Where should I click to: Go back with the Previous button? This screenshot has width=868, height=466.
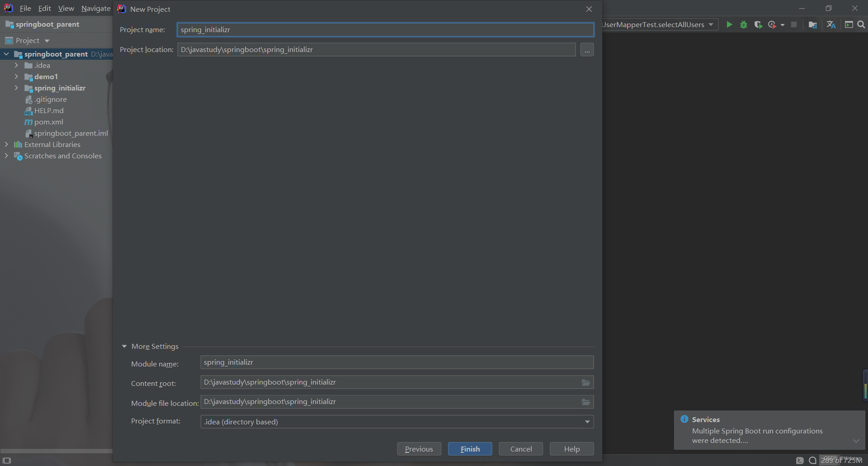point(419,449)
